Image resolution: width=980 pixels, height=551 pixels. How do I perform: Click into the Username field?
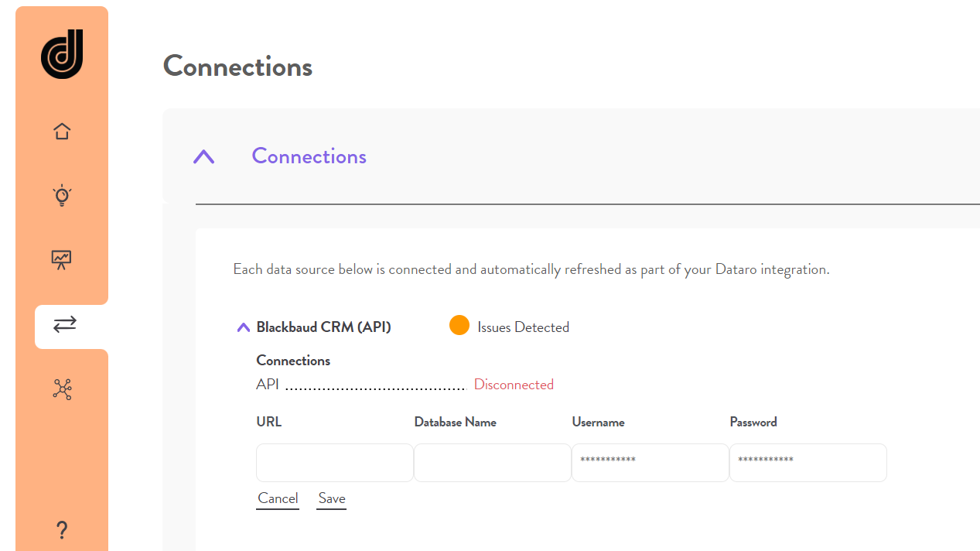pyautogui.click(x=650, y=463)
